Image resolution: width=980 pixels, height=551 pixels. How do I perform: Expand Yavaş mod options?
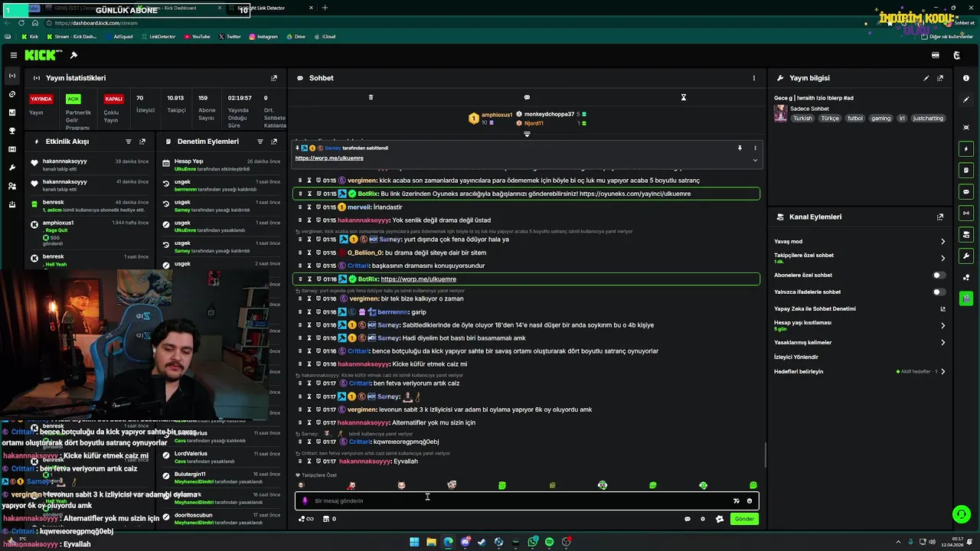tap(942, 242)
